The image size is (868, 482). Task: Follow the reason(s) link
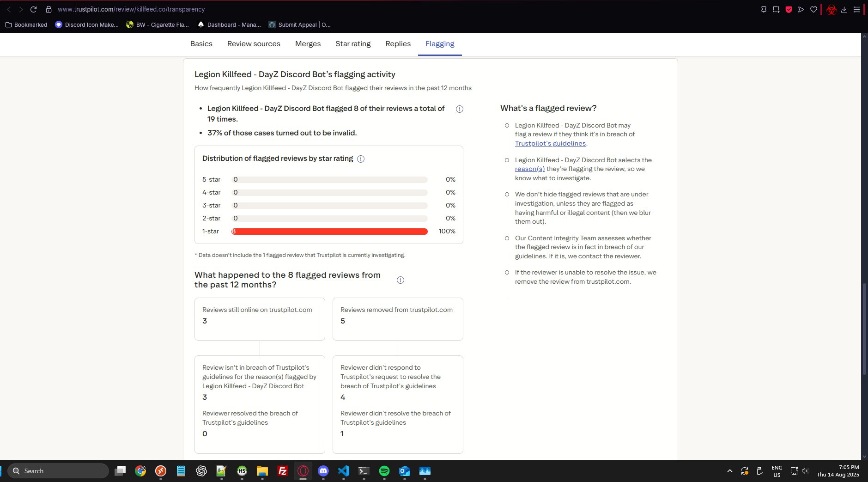[x=530, y=169]
